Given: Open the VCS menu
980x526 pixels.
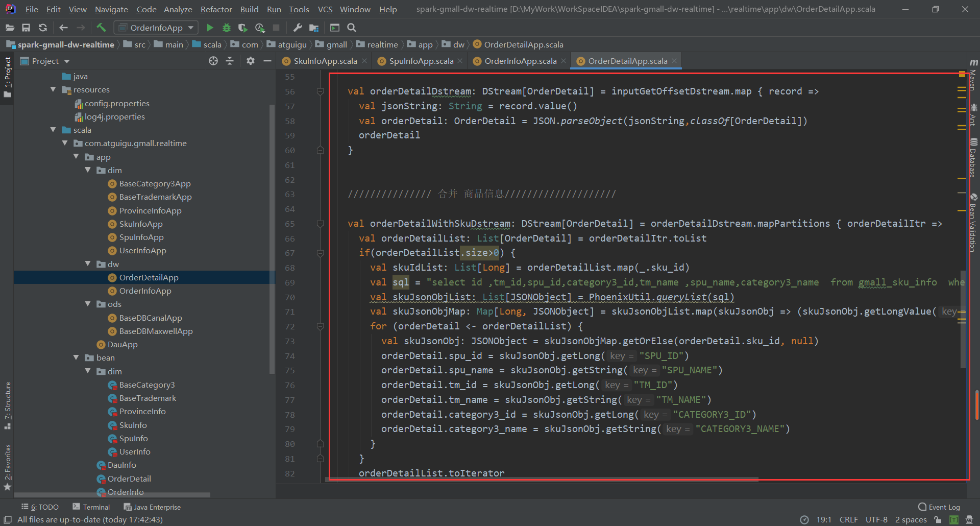Looking at the screenshot, I should tap(325, 9).
